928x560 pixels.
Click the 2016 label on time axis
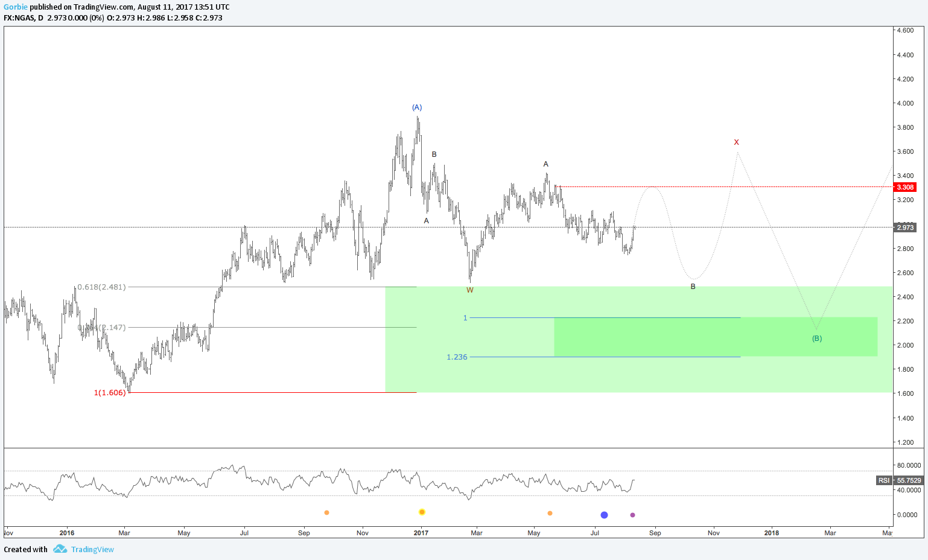coord(67,533)
